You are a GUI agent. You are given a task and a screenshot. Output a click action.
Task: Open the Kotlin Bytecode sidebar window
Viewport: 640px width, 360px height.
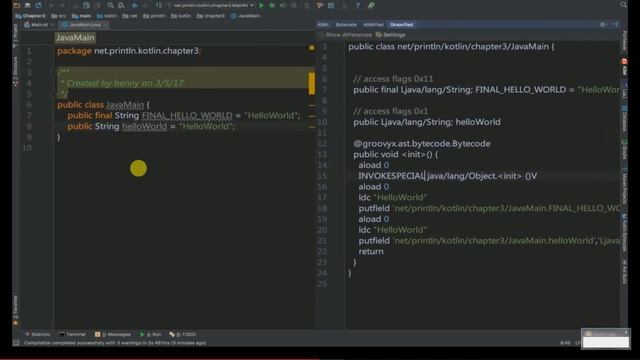coord(624,233)
